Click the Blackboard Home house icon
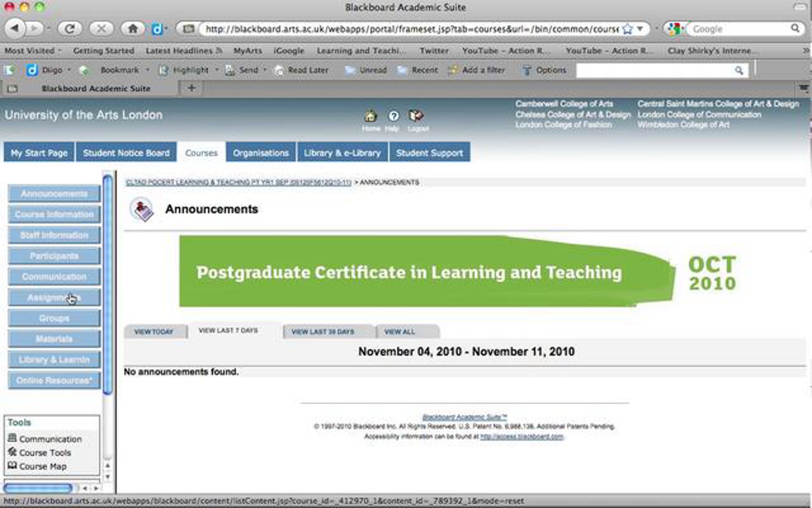 (x=370, y=116)
